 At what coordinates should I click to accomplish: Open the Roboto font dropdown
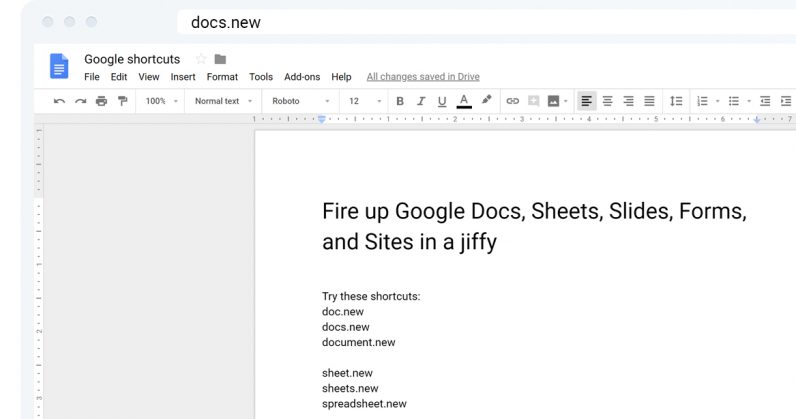click(x=301, y=101)
